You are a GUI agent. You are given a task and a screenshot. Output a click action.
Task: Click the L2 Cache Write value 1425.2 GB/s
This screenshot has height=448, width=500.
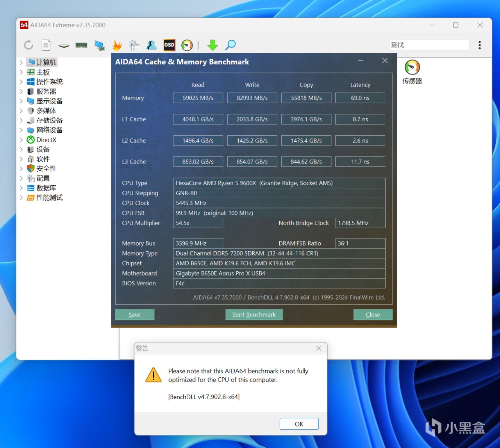click(252, 140)
